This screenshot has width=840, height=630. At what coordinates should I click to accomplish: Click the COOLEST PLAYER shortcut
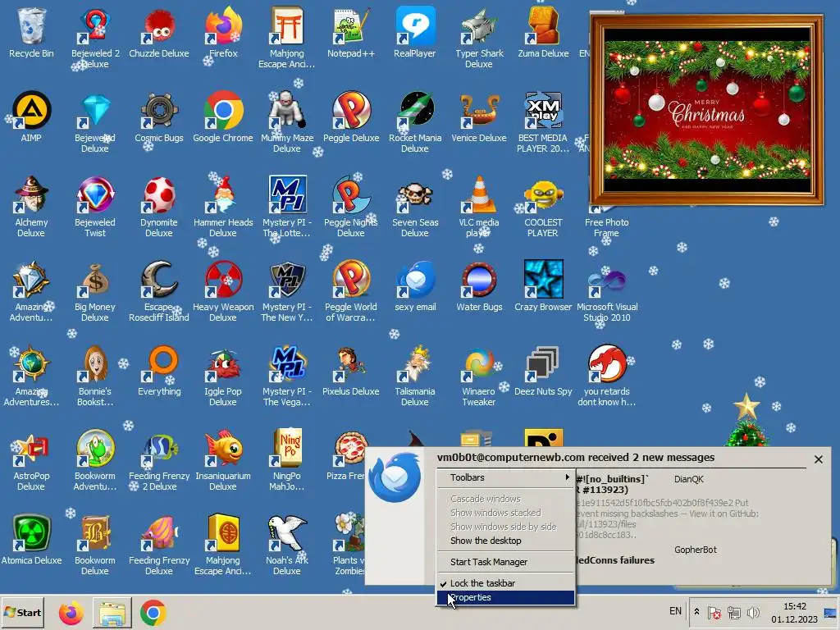(x=543, y=208)
